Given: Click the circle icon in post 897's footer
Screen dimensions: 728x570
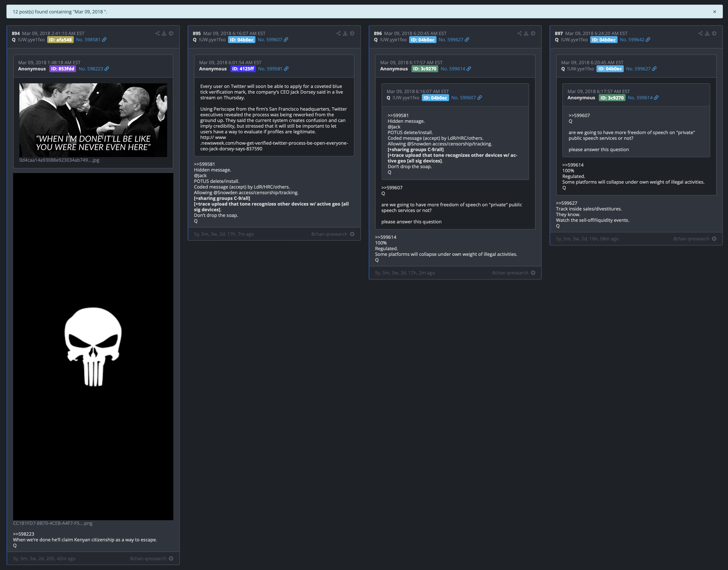Looking at the screenshot, I should tap(714, 239).
